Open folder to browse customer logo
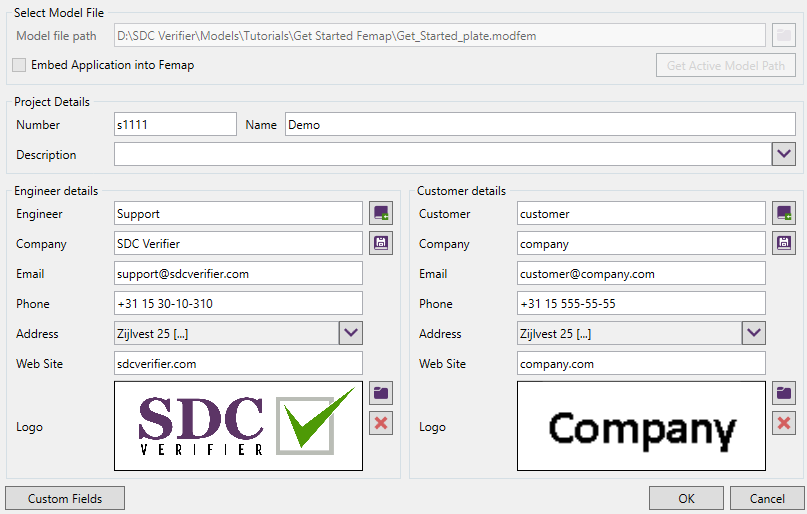The image size is (807, 514). [784, 393]
